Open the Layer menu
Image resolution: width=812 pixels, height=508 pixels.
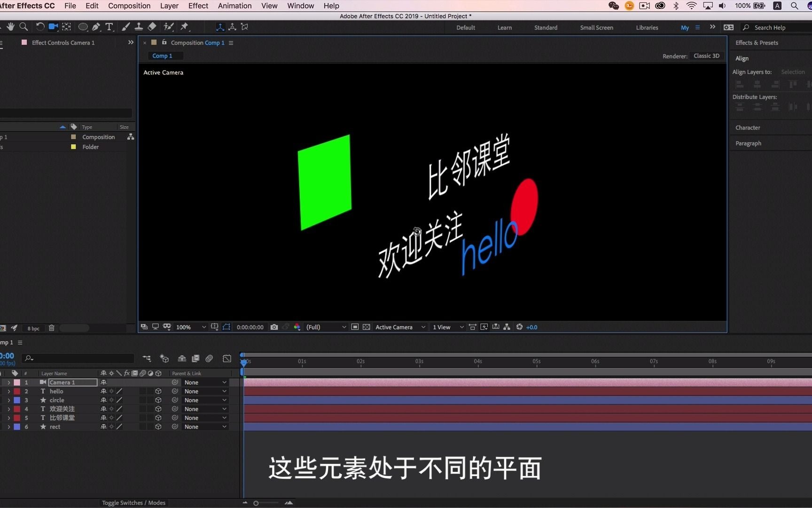pyautogui.click(x=169, y=6)
